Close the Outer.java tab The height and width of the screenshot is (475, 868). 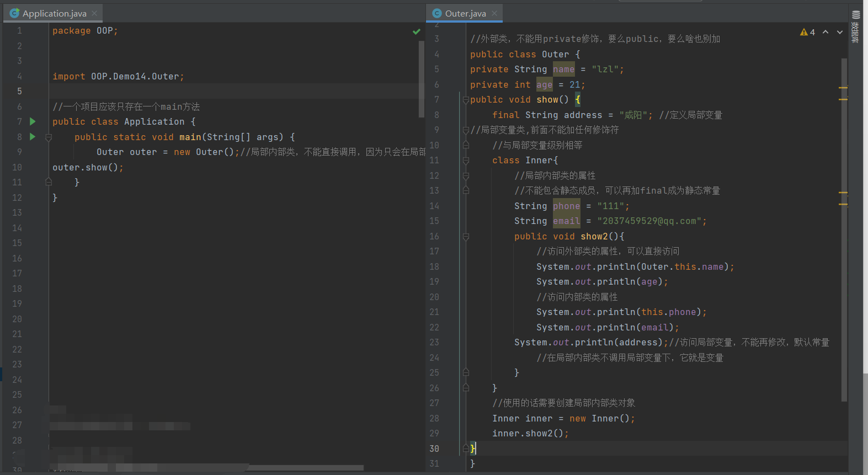(x=494, y=13)
